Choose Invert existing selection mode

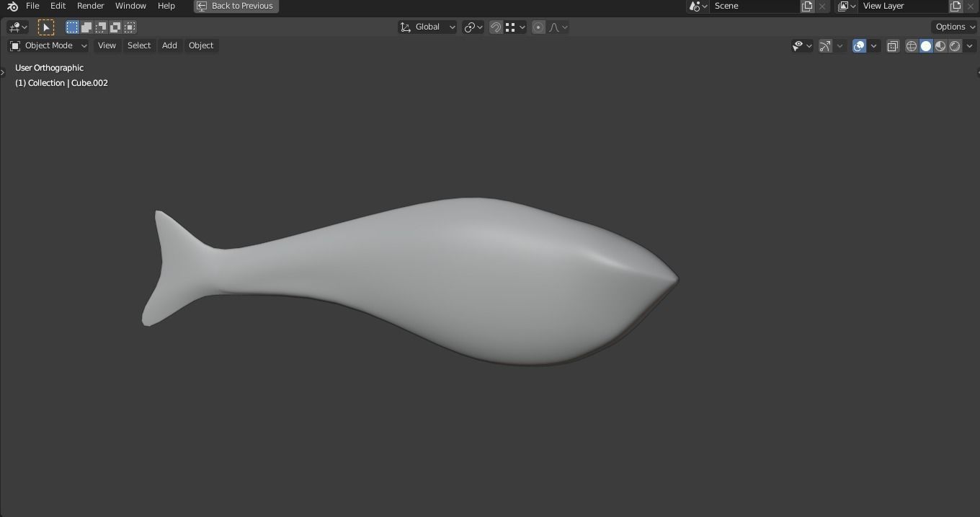pyautogui.click(x=115, y=27)
